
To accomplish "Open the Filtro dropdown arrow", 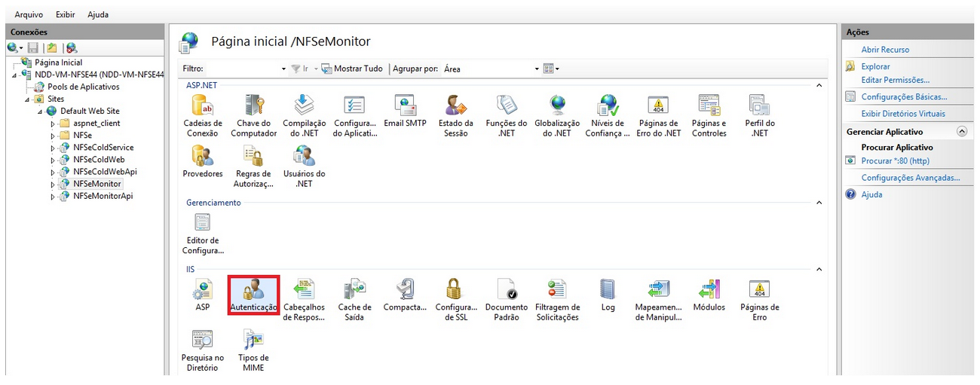I will (x=283, y=69).
